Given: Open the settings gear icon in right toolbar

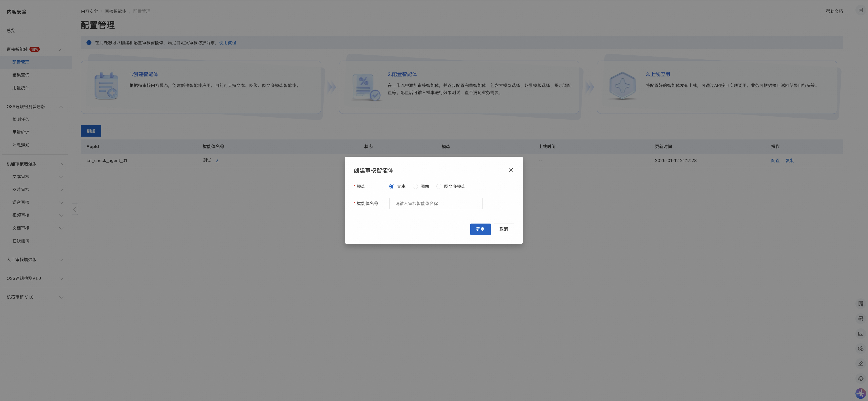Looking at the screenshot, I should (x=861, y=349).
